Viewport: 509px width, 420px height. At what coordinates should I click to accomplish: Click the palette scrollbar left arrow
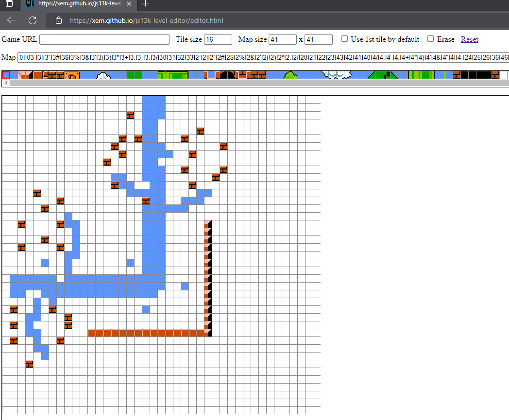(6, 83)
